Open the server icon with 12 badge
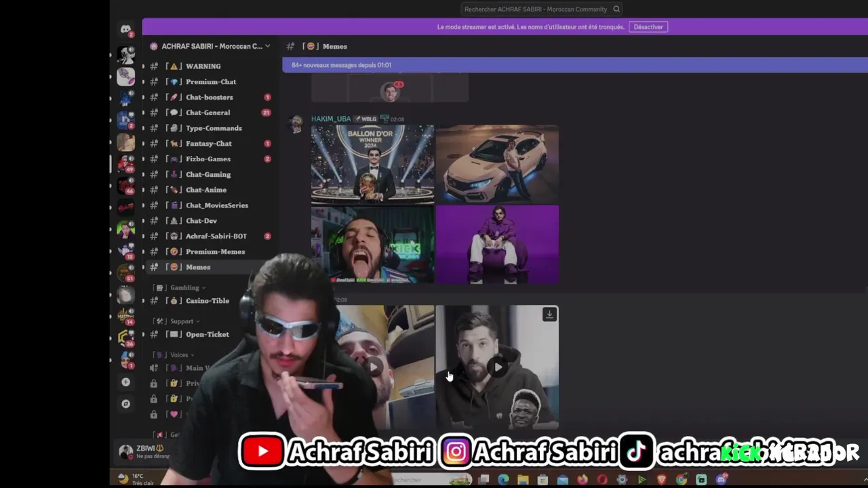This screenshot has width=868, height=488. [x=125, y=251]
